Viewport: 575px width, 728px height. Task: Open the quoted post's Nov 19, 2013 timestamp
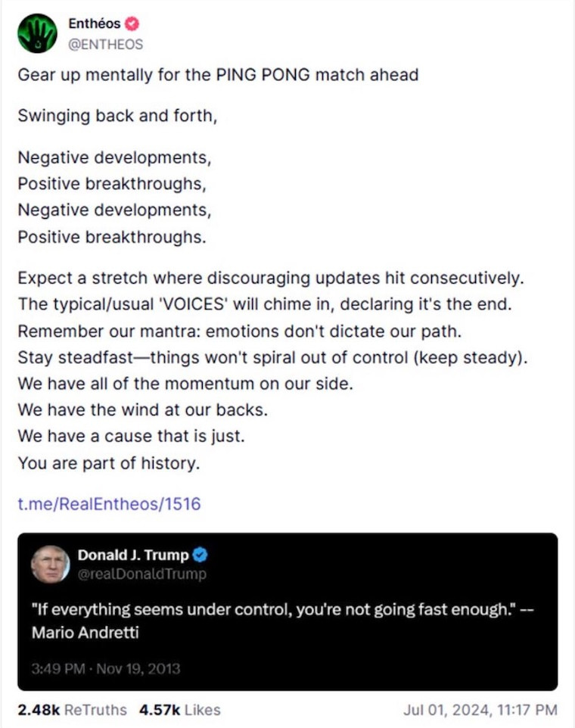(106, 668)
